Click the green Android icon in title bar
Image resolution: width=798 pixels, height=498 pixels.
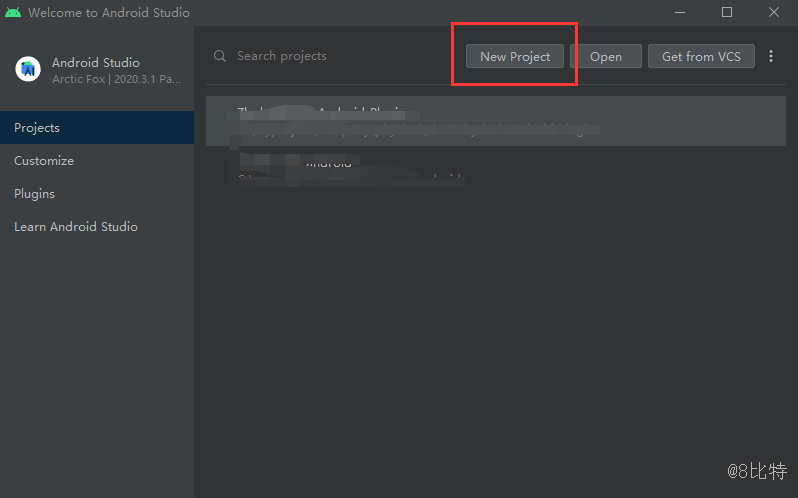(13, 13)
